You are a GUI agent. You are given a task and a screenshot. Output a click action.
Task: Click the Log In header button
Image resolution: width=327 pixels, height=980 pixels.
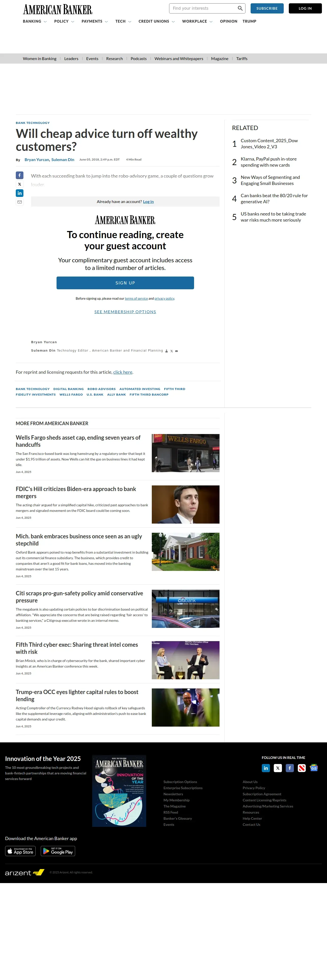pyautogui.click(x=305, y=8)
